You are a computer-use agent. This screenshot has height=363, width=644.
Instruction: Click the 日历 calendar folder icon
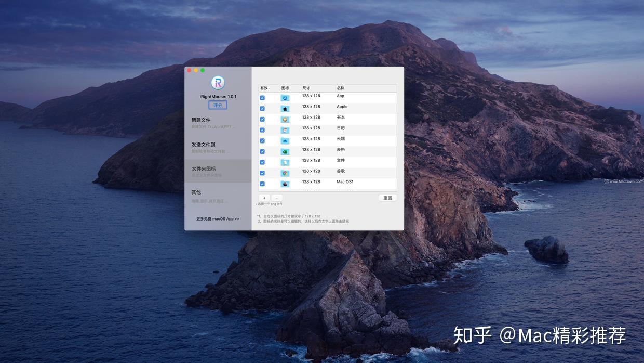pyautogui.click(x=285, y=128)
